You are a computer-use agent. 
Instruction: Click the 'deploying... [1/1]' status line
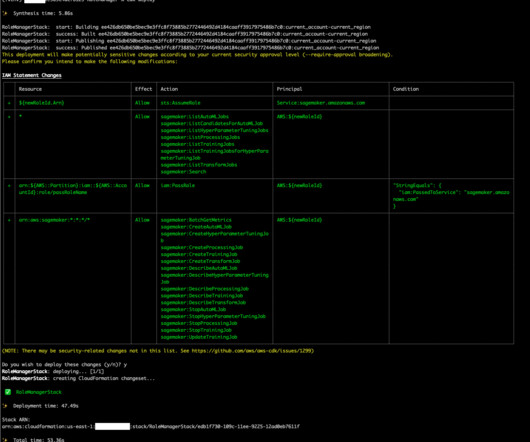pyautogui.click(x=53, y=371)
